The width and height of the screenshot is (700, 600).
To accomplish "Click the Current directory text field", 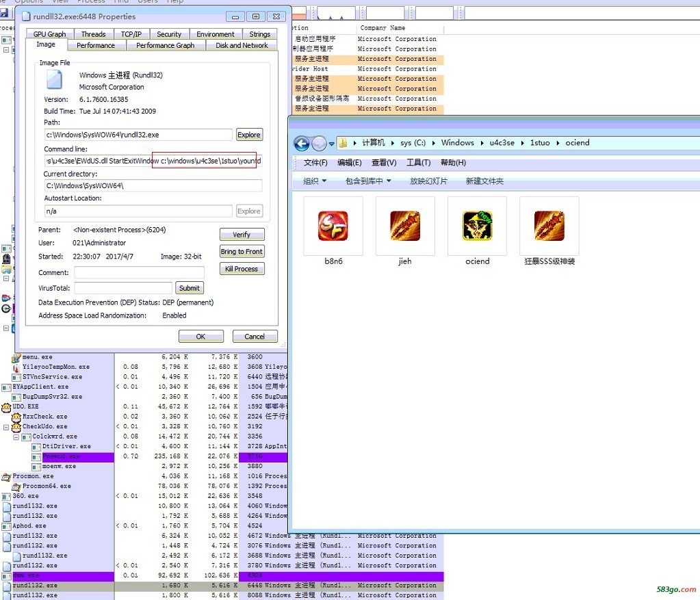I will (x=153, y=185).
